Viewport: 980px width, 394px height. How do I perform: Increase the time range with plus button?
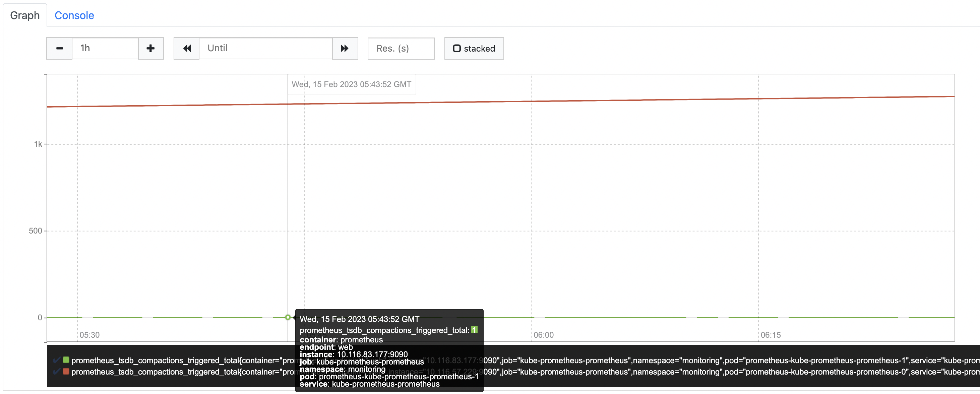tap(150, 48)
